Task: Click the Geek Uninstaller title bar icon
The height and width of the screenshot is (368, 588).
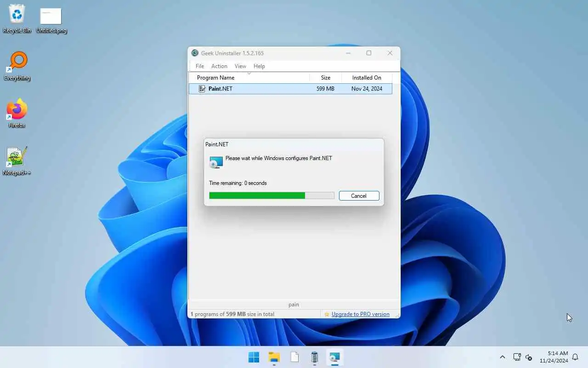Action: coord(195,53)
